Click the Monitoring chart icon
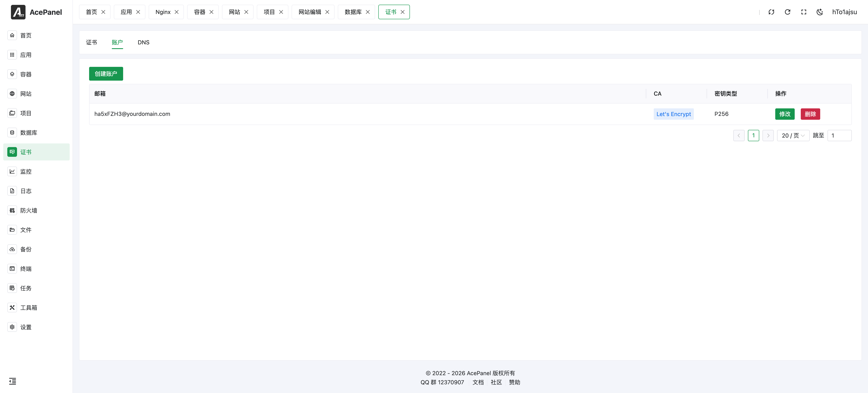 pos(12,171)
